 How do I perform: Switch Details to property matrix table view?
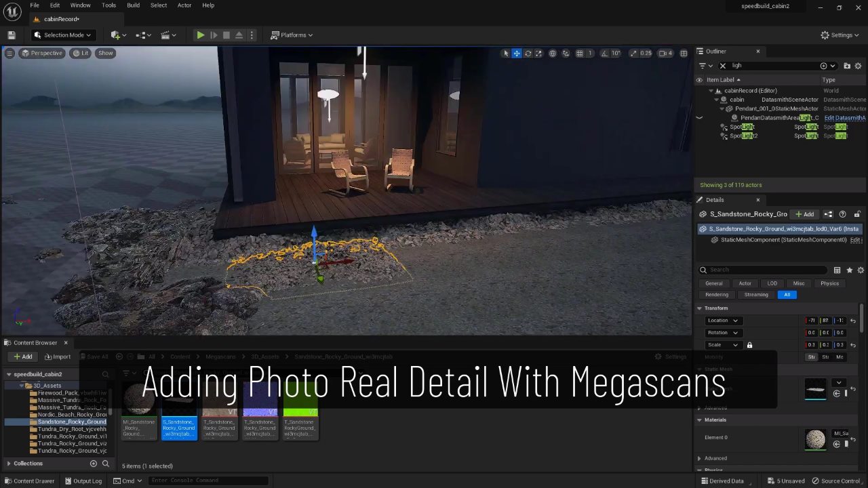pyautogui.click(x=837, y=270)
